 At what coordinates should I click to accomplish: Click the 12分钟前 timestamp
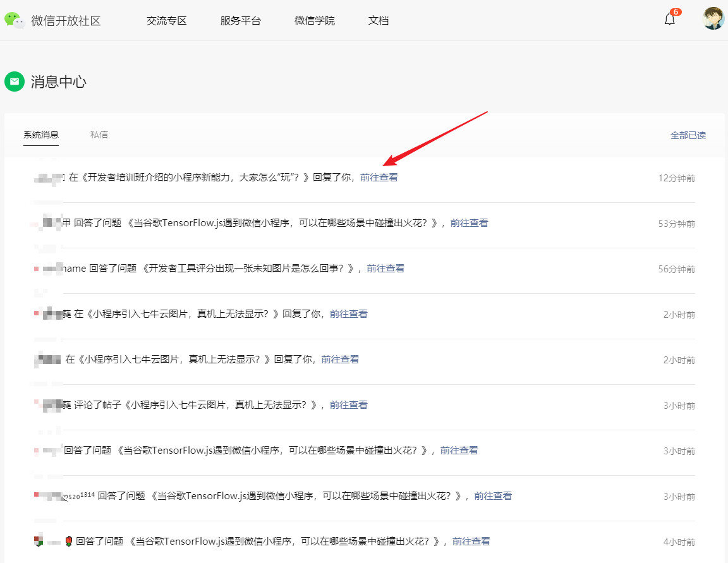(x=676, y=178)
